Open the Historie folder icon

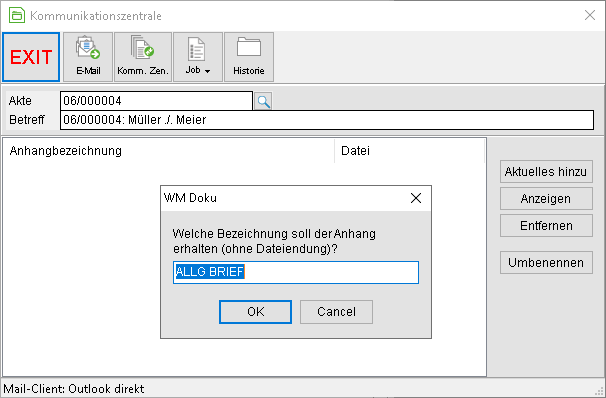(x=249, y=57)
